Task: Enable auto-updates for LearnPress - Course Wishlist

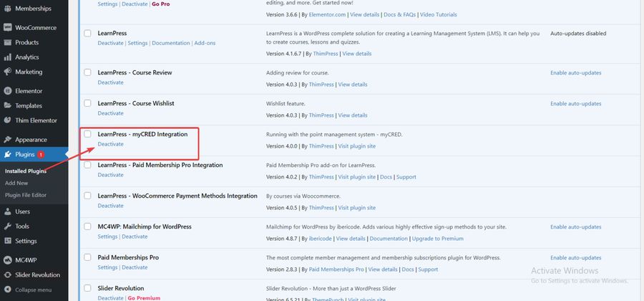Action: (575, 104)
